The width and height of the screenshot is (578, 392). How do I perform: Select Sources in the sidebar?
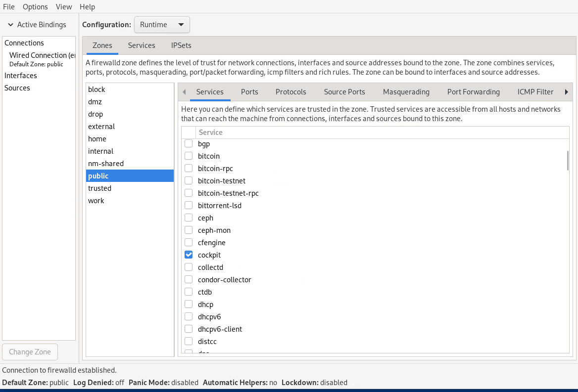click(x=17, y=87)
